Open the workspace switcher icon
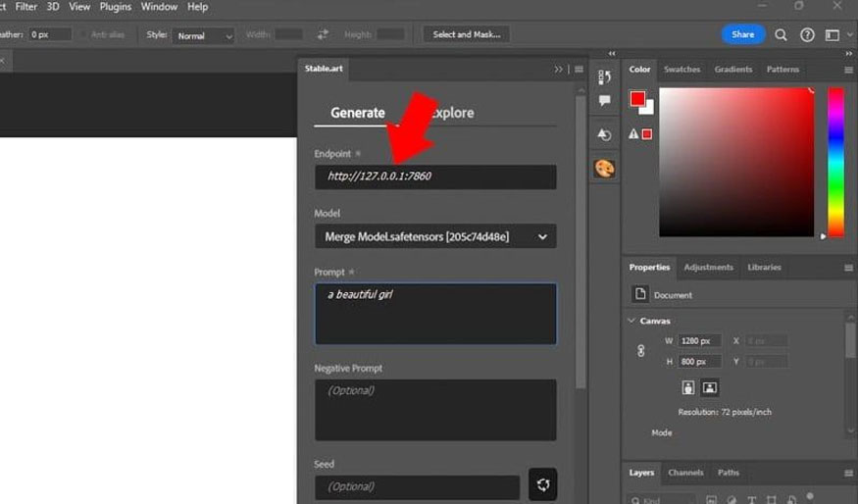858x504 pixels. pyautogui.click(x=833, y=35)
